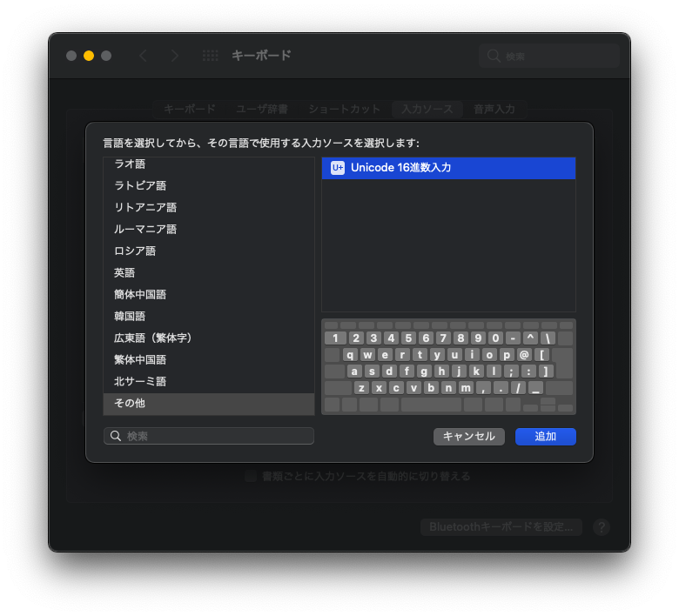Click the Unicode U+ icon in source list
Screen dimensions: 679x616
pyautogui.click(x=338, y=168)
